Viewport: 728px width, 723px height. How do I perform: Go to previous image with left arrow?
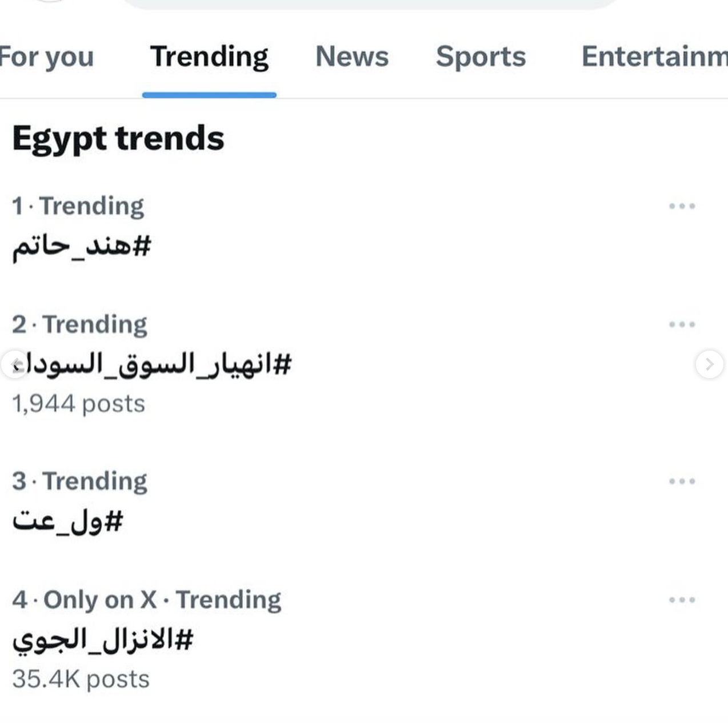pos(15,364)
